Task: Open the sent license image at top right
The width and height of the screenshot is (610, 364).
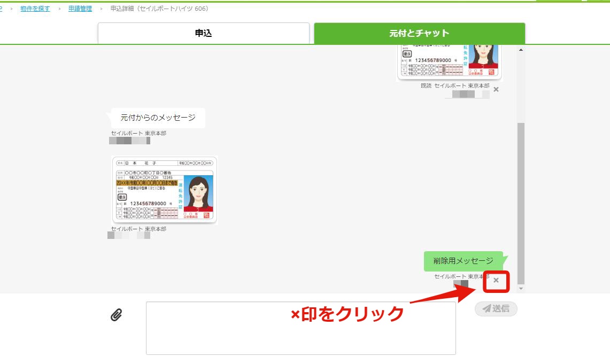Action: 449,62
